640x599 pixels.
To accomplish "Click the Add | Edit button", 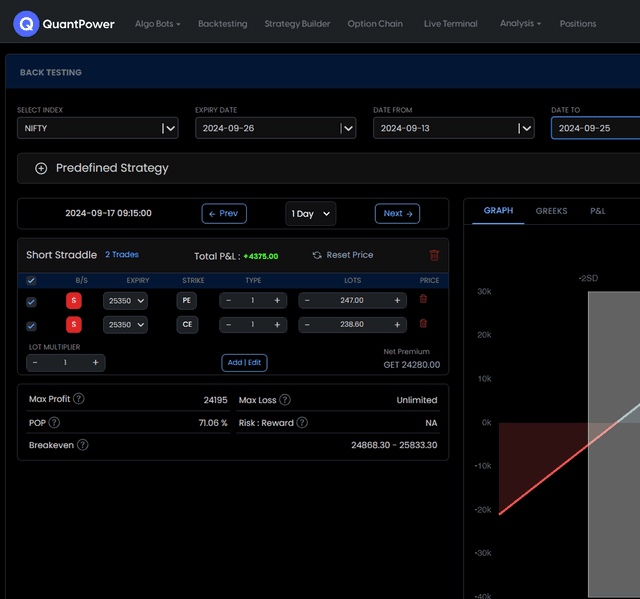I will (244, 363).
